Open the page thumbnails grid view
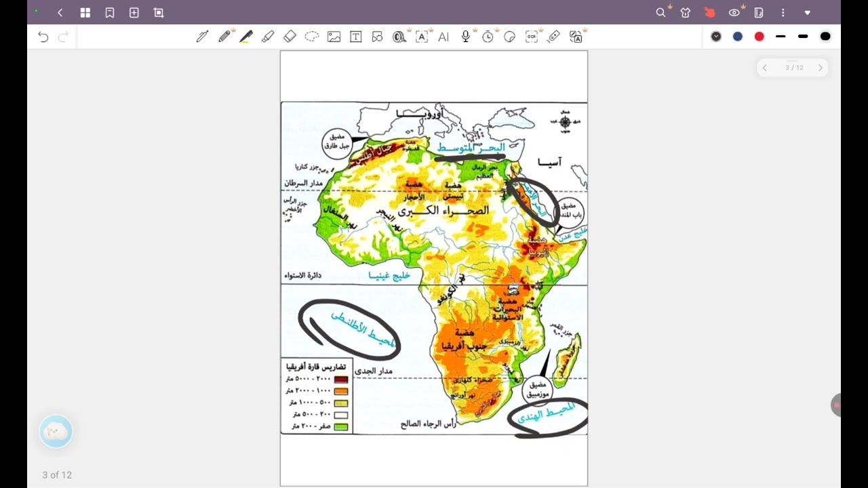This screenshot has width=868, height=488. pos(85,13)
